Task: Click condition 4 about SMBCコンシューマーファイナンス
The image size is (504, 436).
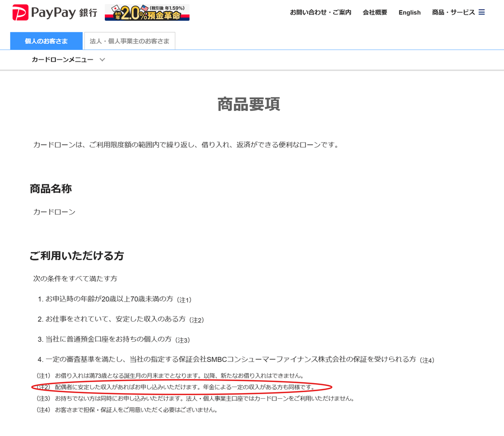Action: pyautogui.click(x=235, y=359)
